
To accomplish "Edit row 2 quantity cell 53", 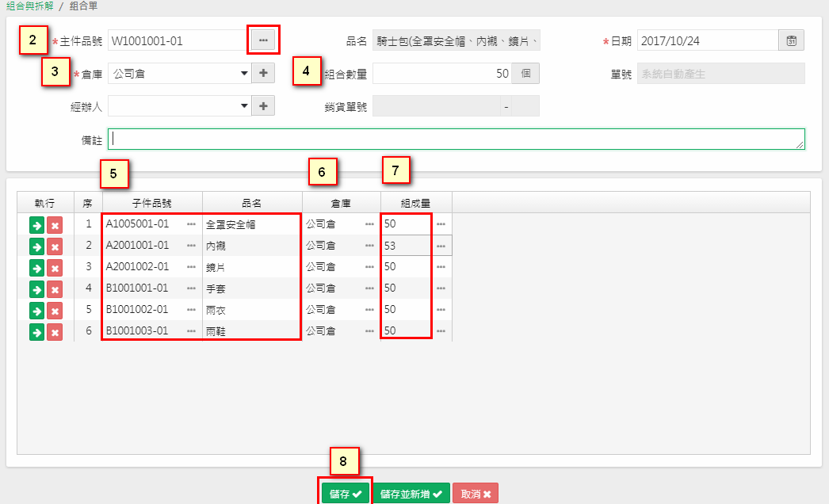I will coord(406,246).
